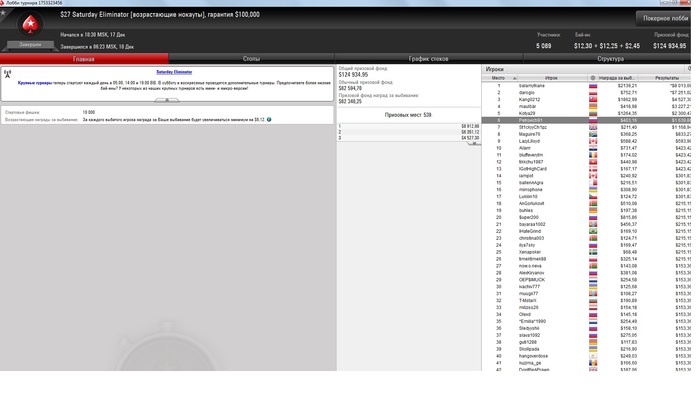This screenshot has height=394, width=700.
Task: Sort by the Результаты column header
Action: tap(666, 78)
